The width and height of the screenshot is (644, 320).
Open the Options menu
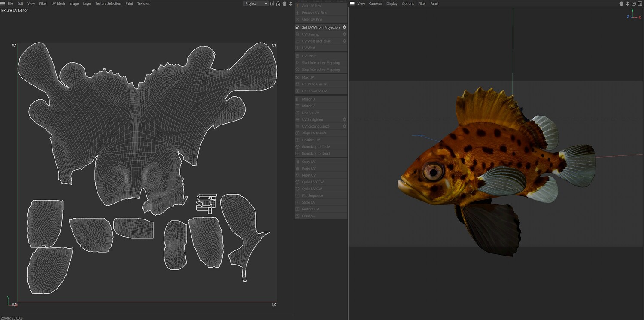pyautogui.click(x=408, y=3)
